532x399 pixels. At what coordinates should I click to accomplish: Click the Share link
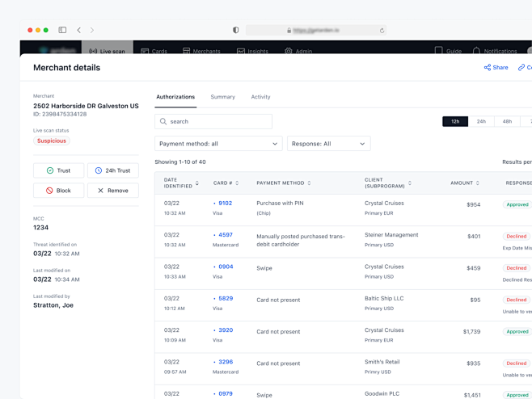click(x=496, y=68)
